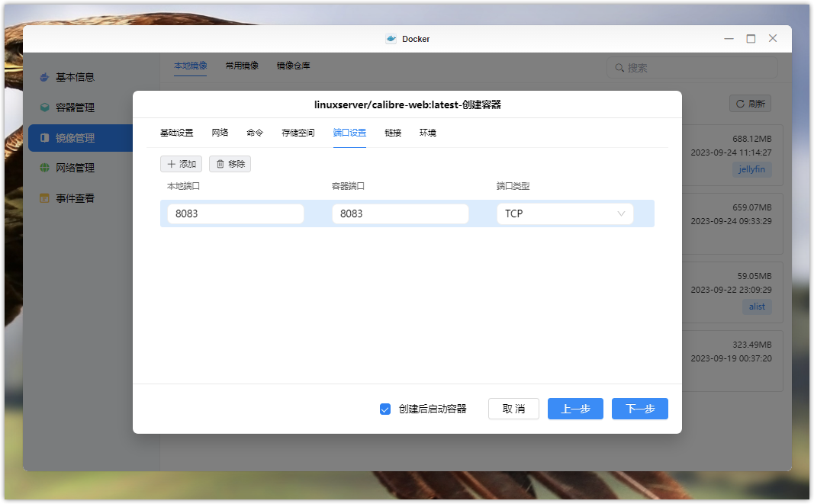Image resolution: width=814 pixels, height=504 pixels.
Task: Click the 取消 button
Action: (514, 409)
